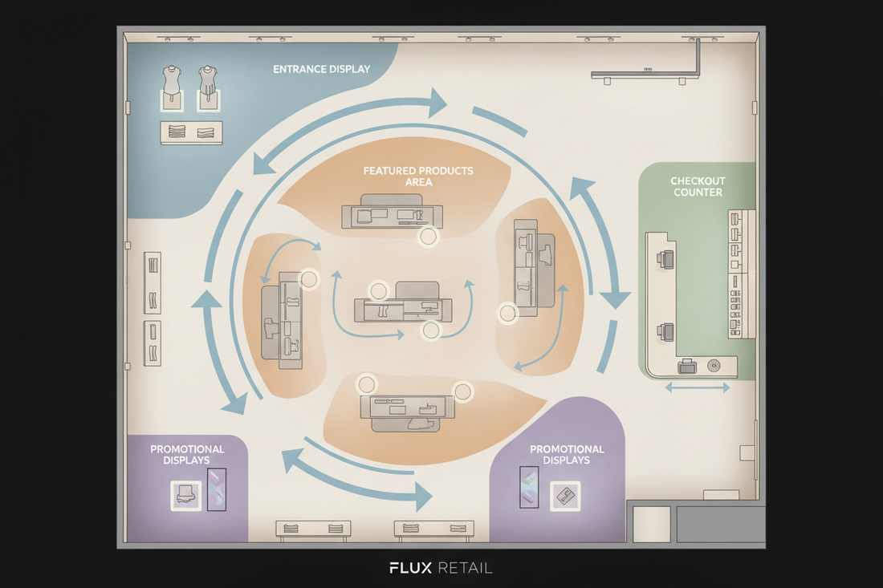Click the right Promotional Displays label
This screenshot has width=883, height=588.
point(567,455)
